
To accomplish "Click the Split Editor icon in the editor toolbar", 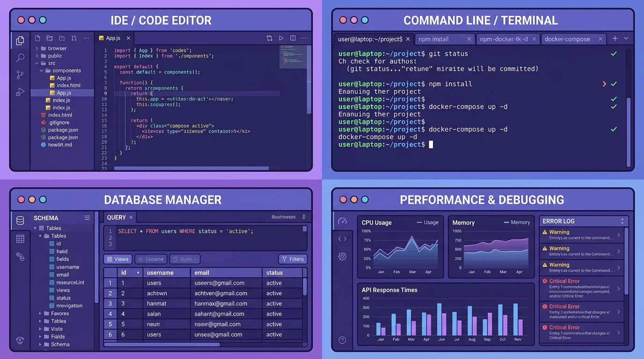I will (293, 38).
